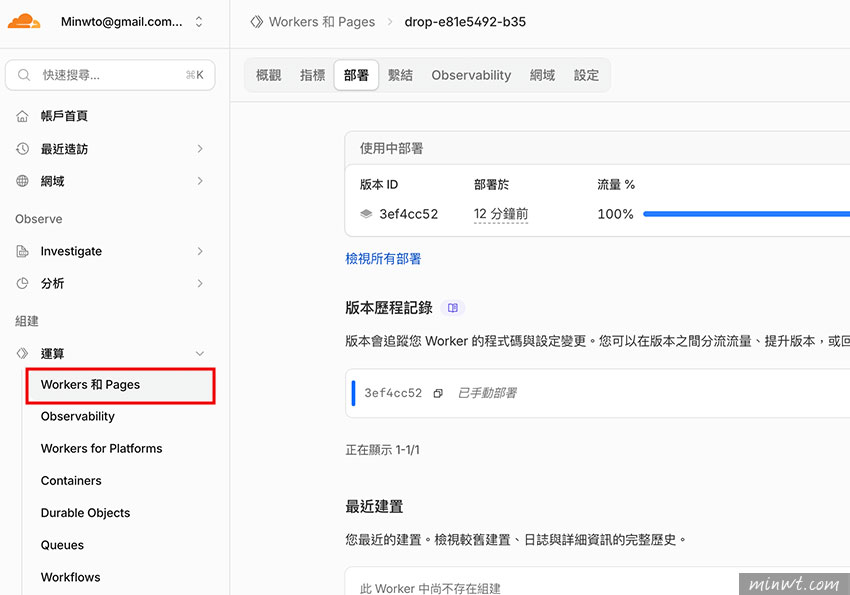Open Containers in the sidebar
The height and width of the screenshot is (595, 850).
click(71, 481)
